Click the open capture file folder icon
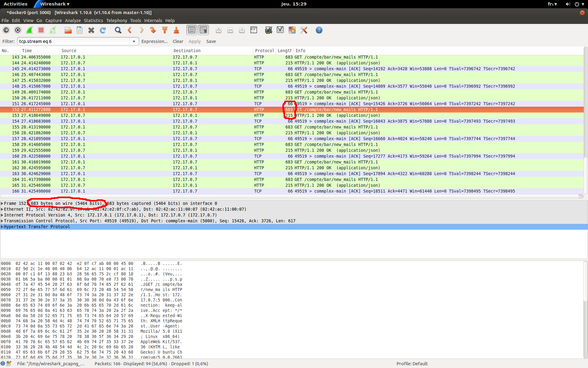Viewport: 588px width, 368px height. point(68,30)
